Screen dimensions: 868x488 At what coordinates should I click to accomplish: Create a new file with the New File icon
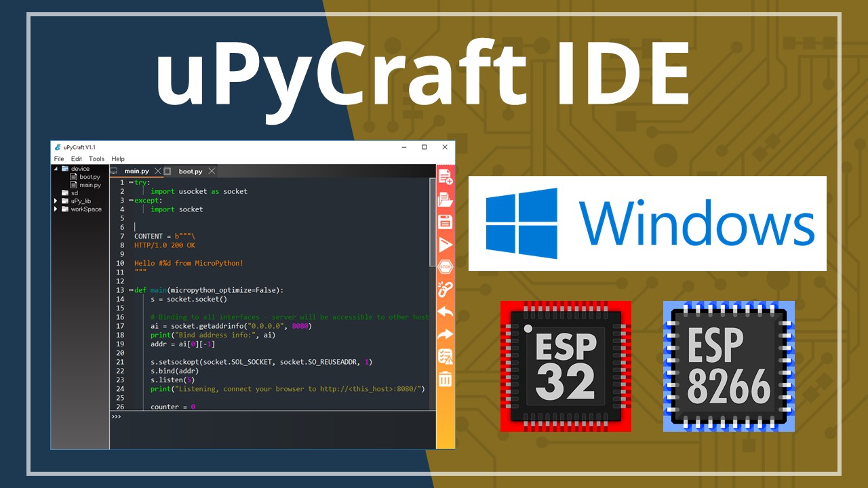pyautogui.click(x=444, y=176)
